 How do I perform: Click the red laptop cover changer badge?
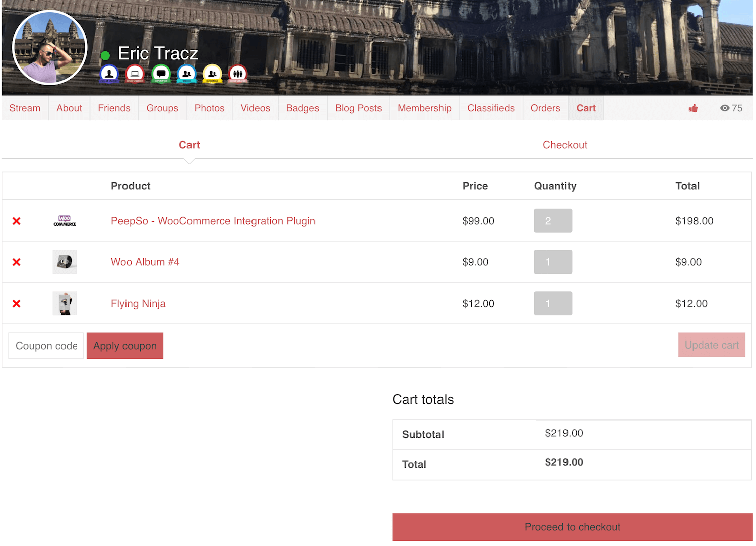(135, 74)
